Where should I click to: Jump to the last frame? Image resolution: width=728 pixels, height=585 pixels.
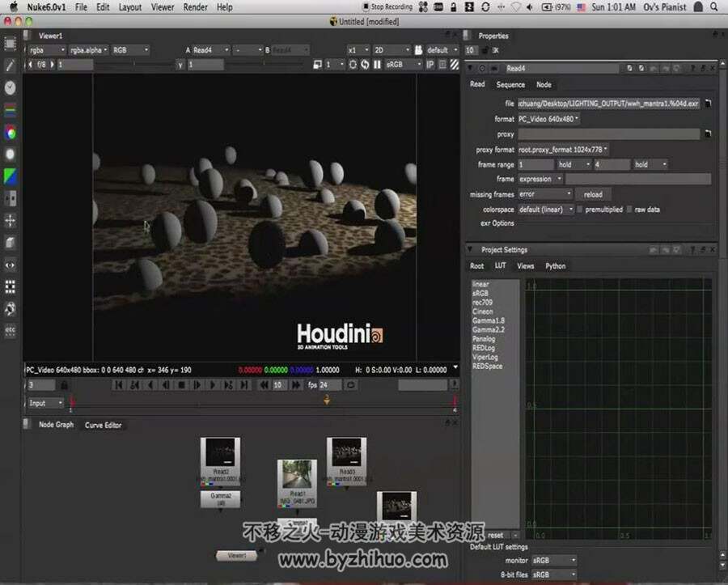[243, 385]
